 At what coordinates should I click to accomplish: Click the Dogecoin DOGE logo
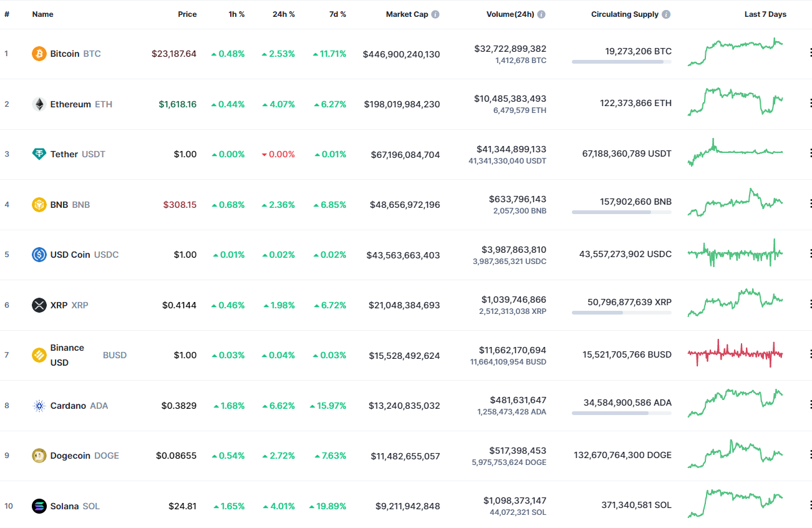coord(39,455)
